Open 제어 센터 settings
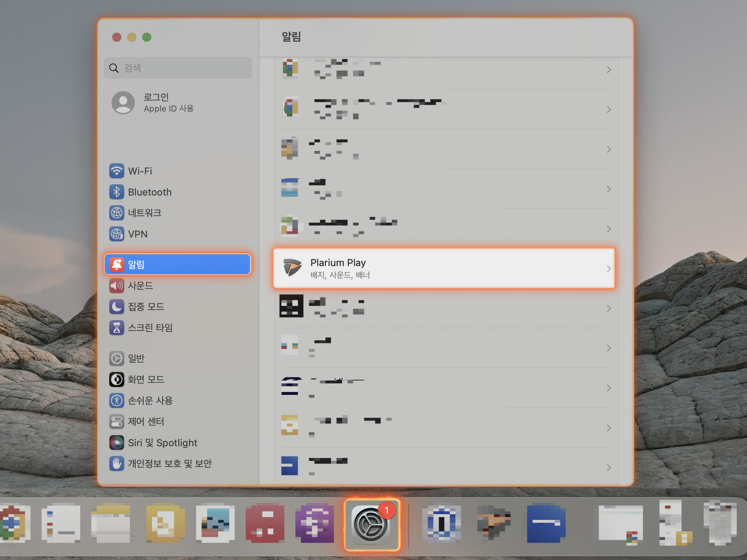This screenshot has width=747, height=560. [178, 422]
